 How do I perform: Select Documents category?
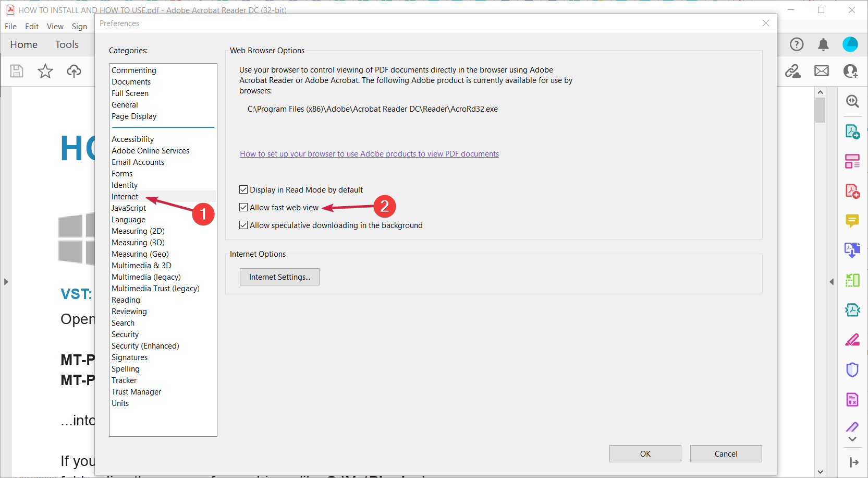click(131, 82)
